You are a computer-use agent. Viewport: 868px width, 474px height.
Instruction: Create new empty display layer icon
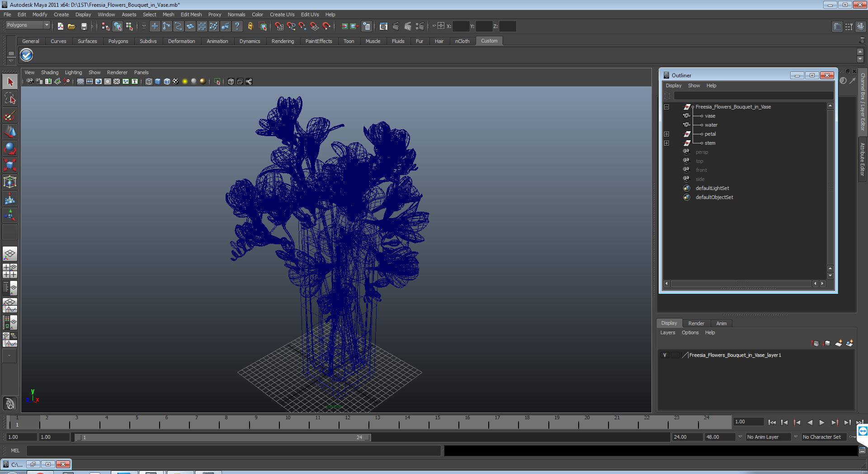click(839, 343)
